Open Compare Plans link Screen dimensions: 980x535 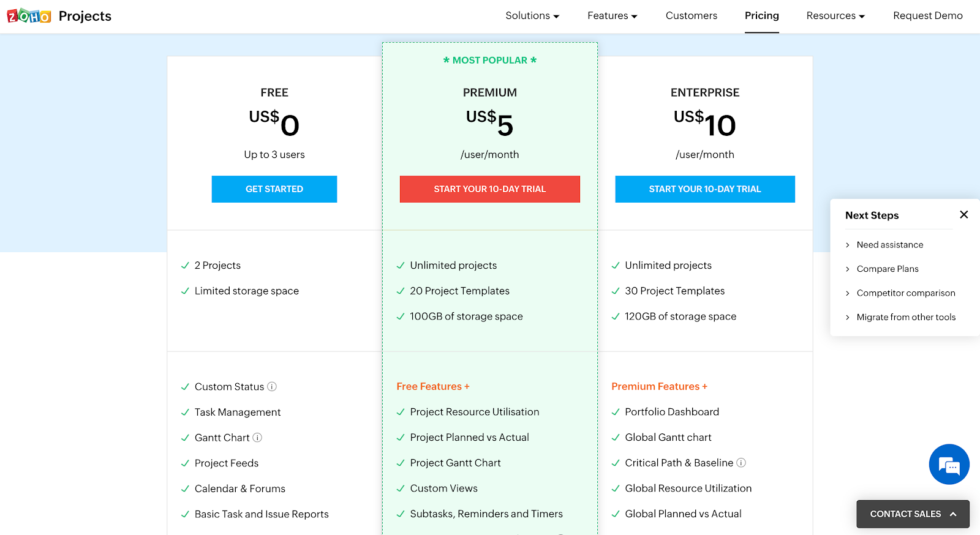(x=888, y=269)
